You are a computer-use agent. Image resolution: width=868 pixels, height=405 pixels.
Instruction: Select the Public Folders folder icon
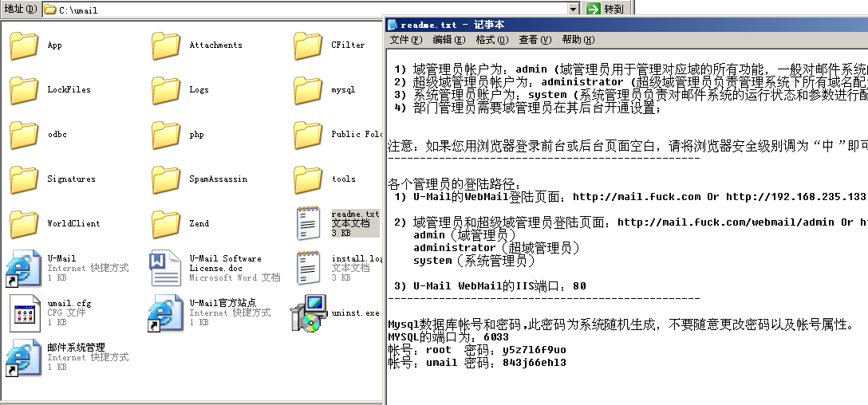(308, 135)
